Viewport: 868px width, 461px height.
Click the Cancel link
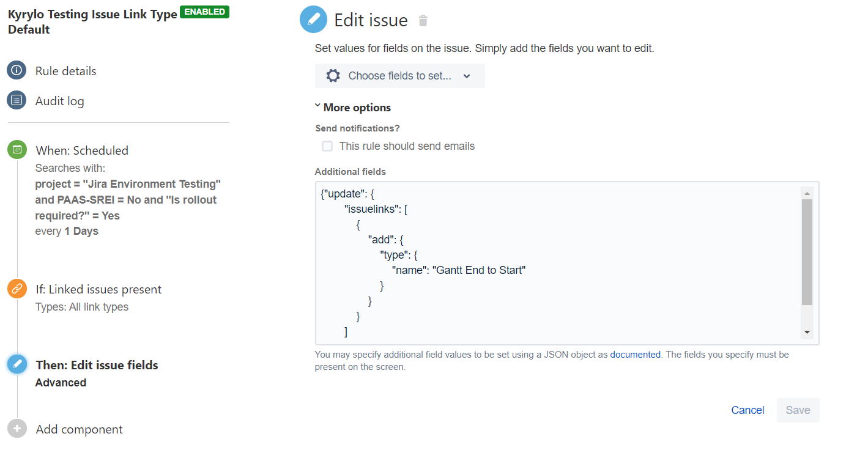point(747,410)
